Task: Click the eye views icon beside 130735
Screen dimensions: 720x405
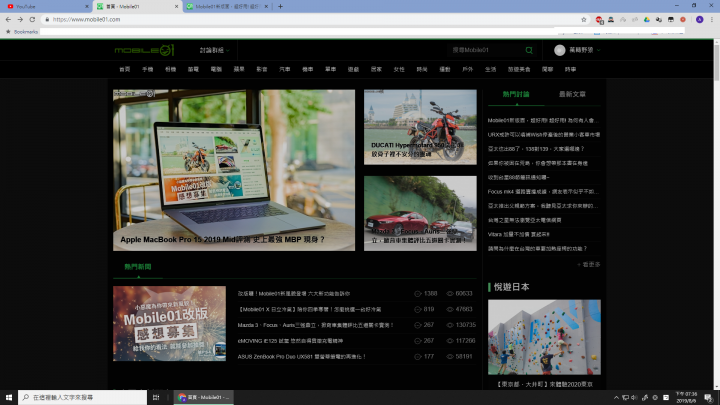Action: click(450, 325)
